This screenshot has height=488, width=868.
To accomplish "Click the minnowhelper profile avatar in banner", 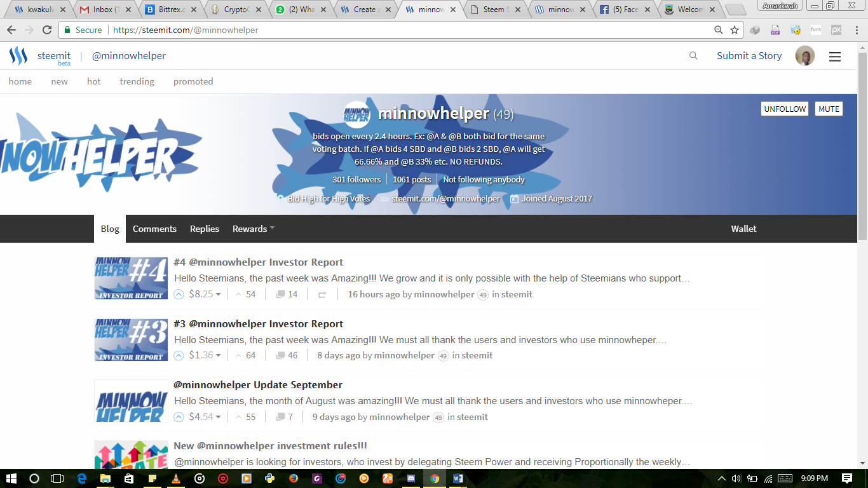I will 357,114.
